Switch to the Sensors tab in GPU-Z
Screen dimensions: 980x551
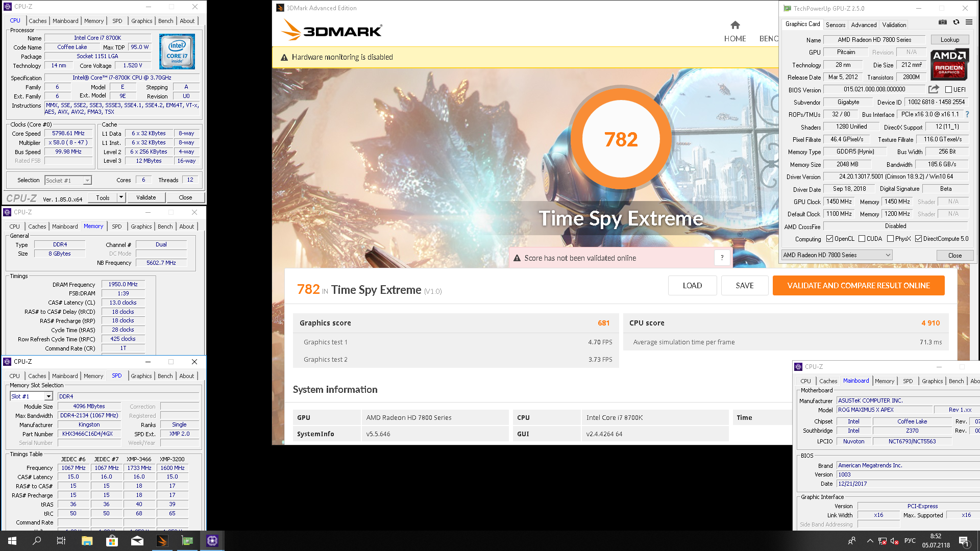tap(836, 24)
